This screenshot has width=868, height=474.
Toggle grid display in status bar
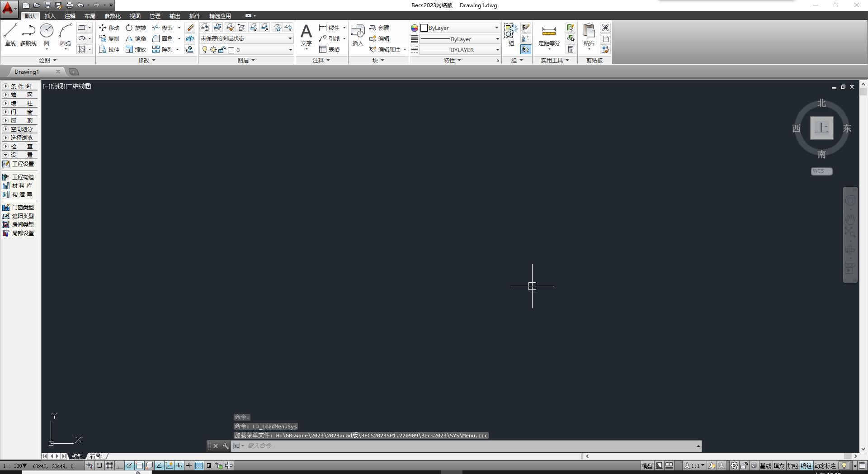[x=109, y=465]
